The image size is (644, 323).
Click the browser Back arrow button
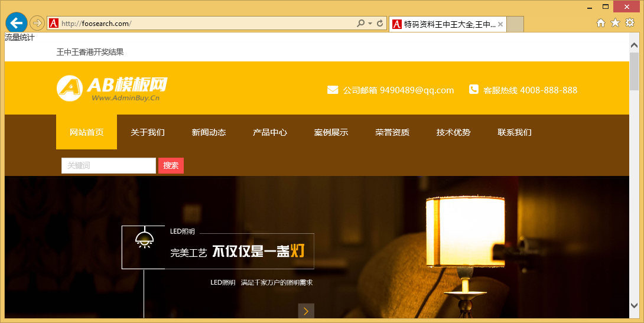coord(16,23)
